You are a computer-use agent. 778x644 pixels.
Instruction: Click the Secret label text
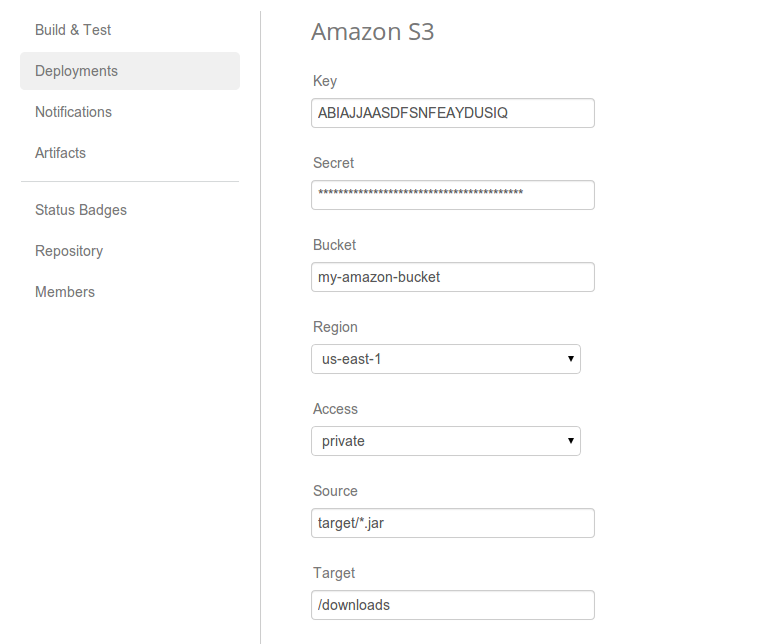333,163
